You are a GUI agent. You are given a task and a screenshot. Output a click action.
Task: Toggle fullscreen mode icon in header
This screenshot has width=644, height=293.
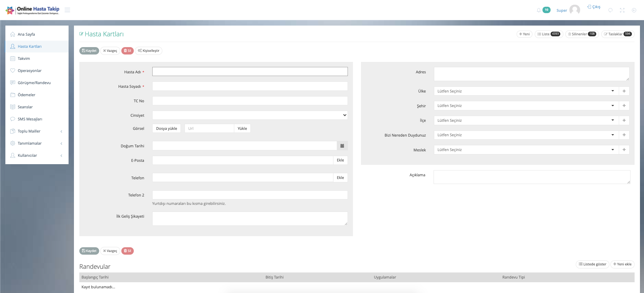(622, 10)
